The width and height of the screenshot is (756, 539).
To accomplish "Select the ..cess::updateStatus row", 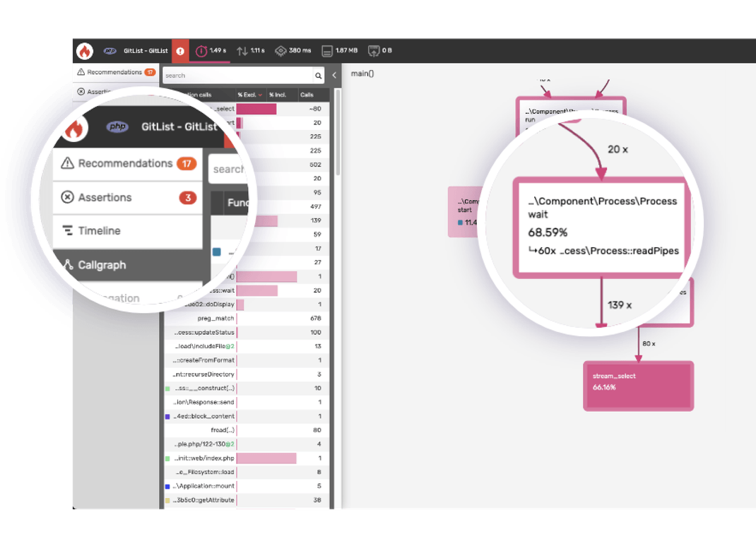I will coord(247,333).
